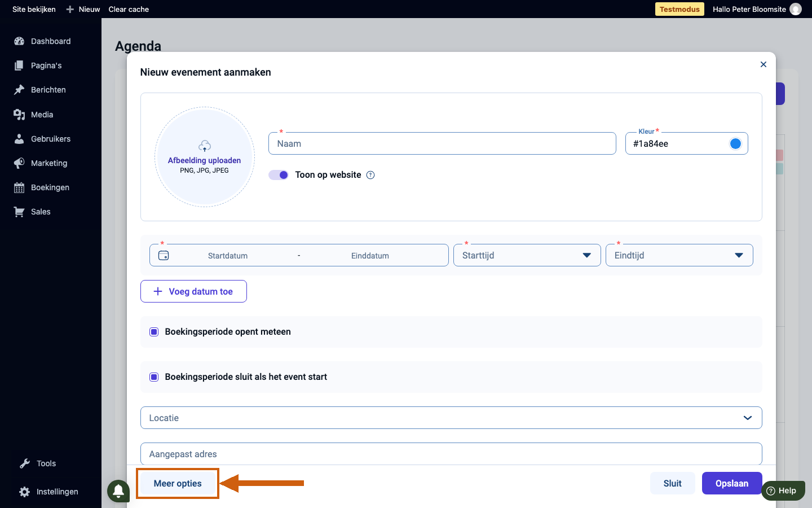Click the Berichten pin icon
The width and height of the screenshot is (812, 508).
19,90
